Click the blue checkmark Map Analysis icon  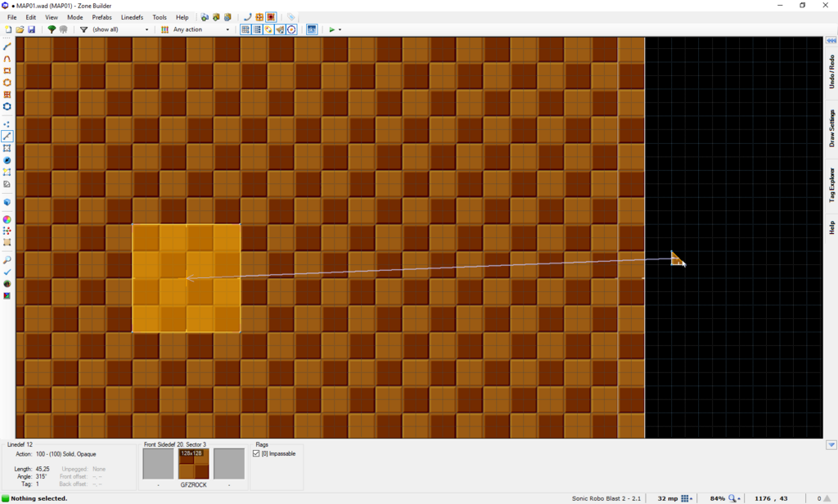click(x=7, y=272)
